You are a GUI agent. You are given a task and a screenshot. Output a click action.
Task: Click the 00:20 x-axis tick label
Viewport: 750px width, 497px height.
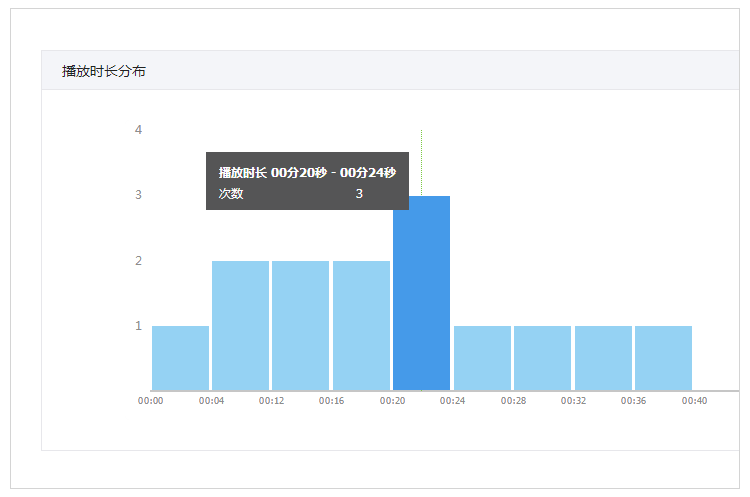[x=392, y=401]
